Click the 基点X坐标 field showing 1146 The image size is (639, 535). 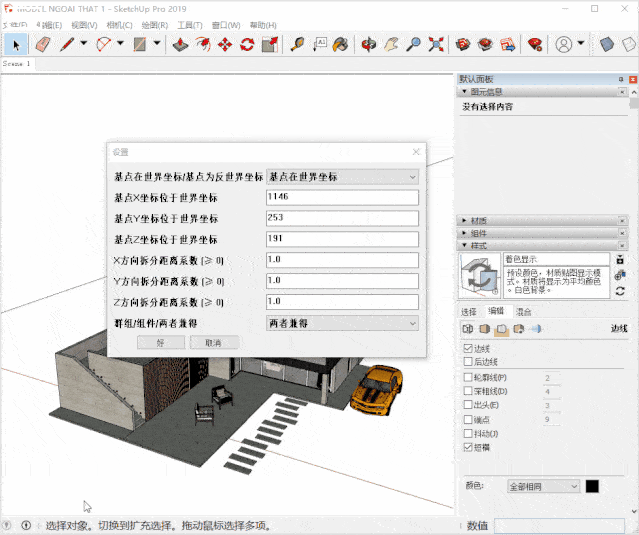[342, 197]
